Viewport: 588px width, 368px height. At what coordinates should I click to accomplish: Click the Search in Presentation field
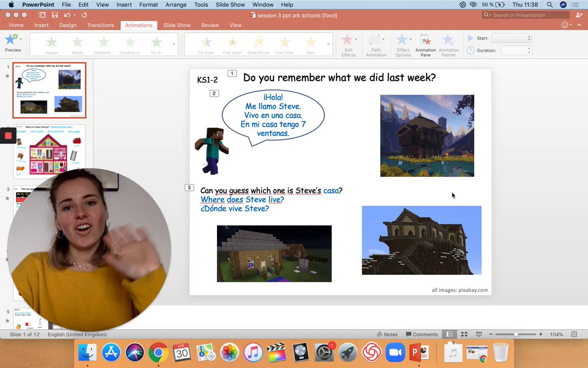pos(526,15)
